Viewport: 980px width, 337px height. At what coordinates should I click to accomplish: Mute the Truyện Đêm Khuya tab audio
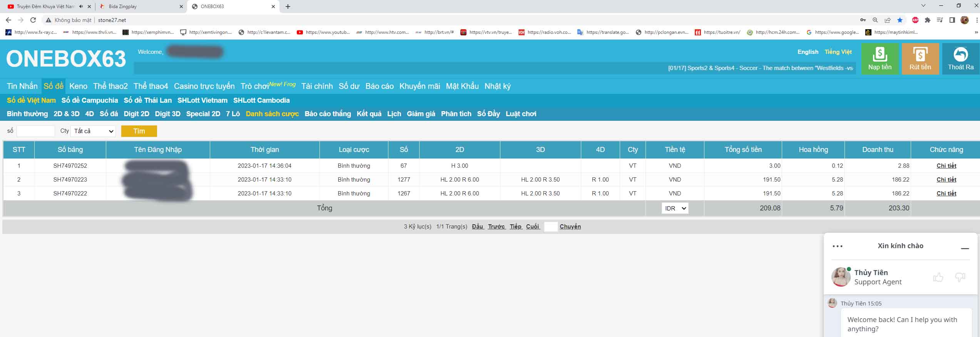[x=81, y=7]
